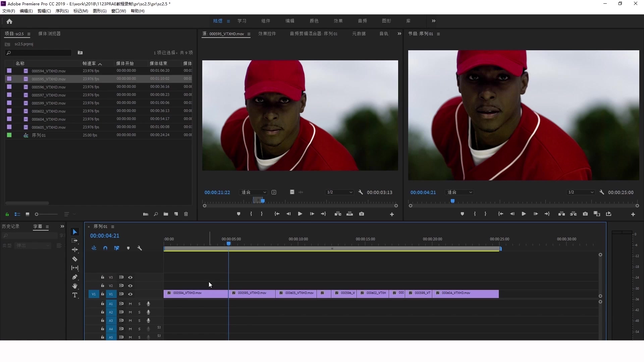Open Source monitor zoom level dropdown

click(254, 192)
